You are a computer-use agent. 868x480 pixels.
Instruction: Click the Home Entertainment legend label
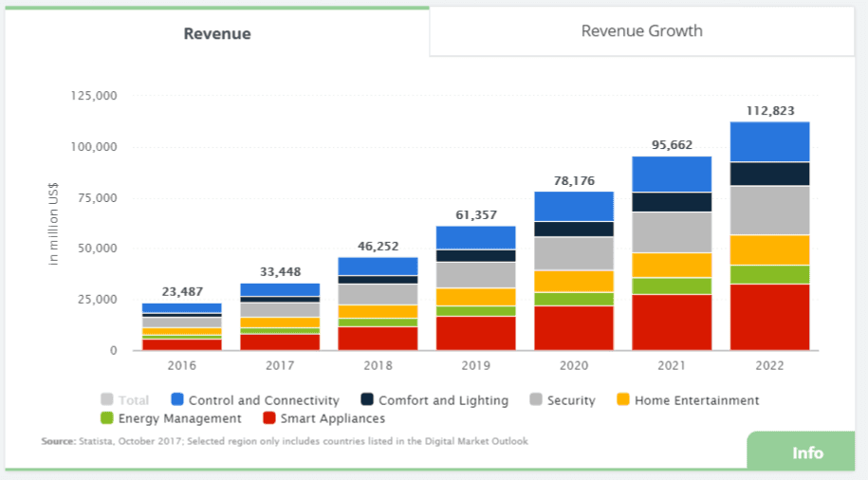click(697, 400)
